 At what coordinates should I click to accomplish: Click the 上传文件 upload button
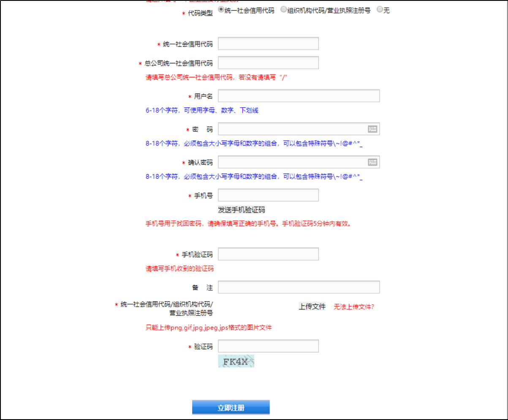(312, 307)
